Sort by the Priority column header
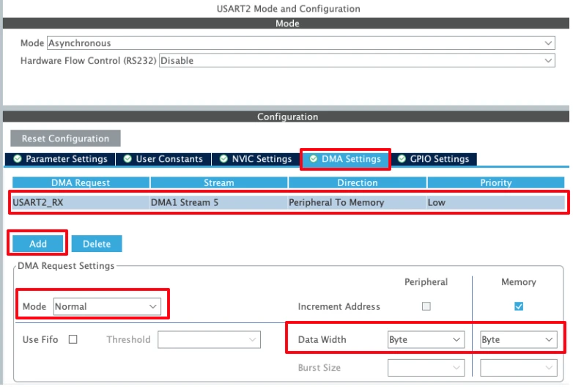Image resolution: width=573 pixels, height=392 pixels. click(x=496, y=182)
